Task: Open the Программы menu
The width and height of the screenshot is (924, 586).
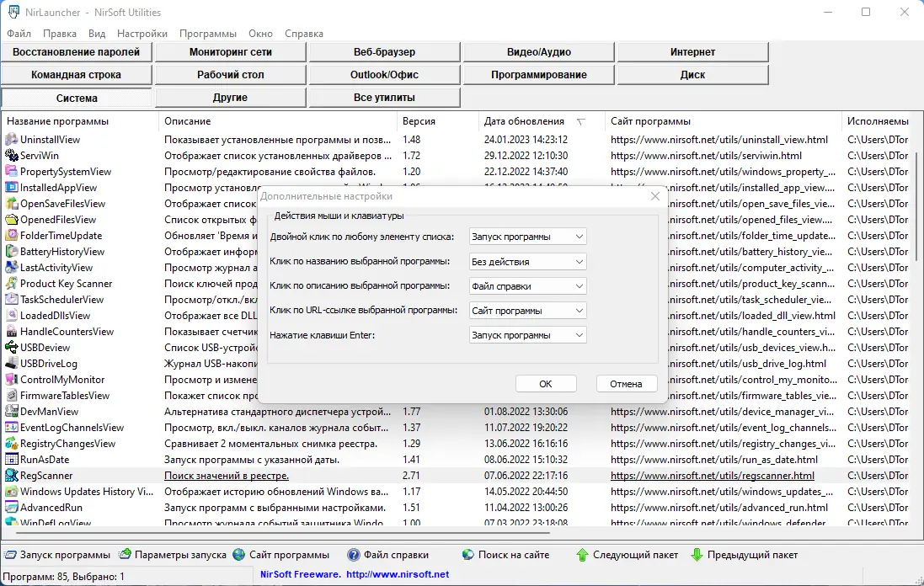Action: coord(208,34)
